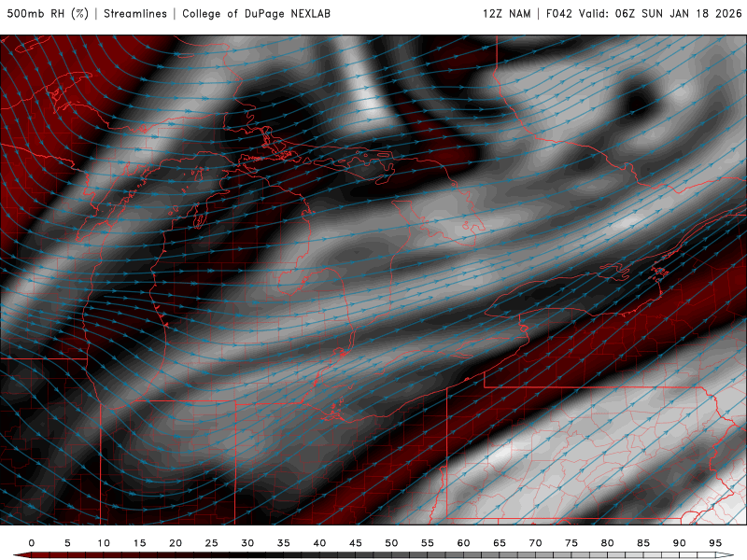Click the "65" value on the color scale
This screenshot has height=560, width=747.
point(500,543)
